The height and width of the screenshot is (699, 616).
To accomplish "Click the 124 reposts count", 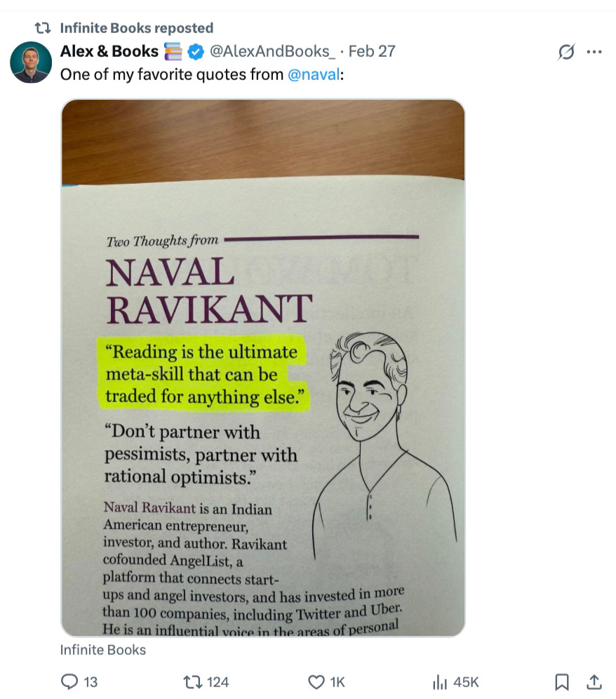I will (x=218, y=682).
